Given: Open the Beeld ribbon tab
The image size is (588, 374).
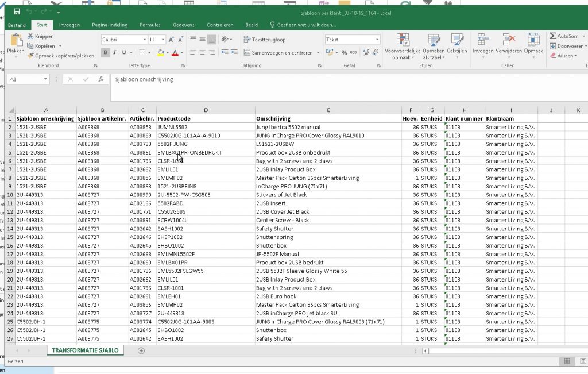Looking at the screenshot, I should pyautogui.click(x=252, y=25).
